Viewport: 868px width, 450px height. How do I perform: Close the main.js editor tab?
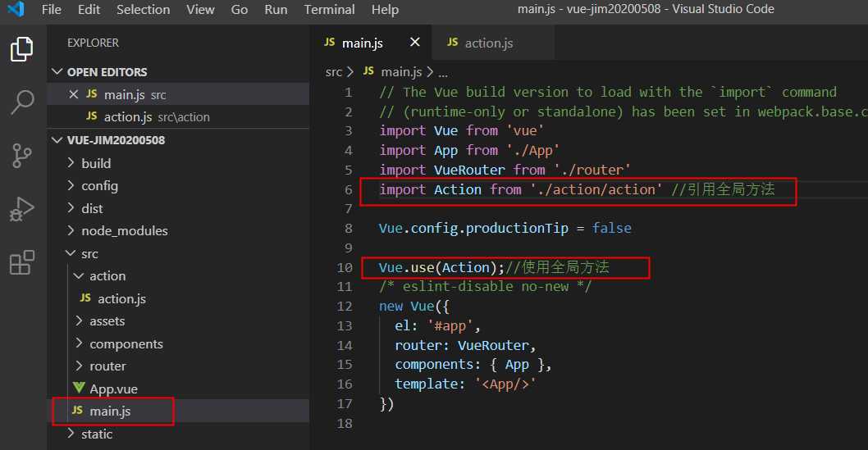point(414,42)
